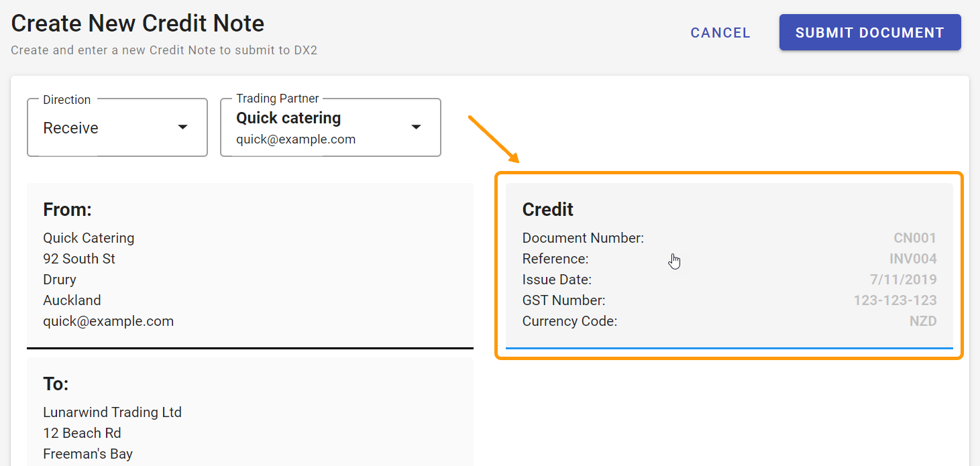Expand the Trading Partner selector
Viewport: 980px width, 466px height.
(330, 127)
